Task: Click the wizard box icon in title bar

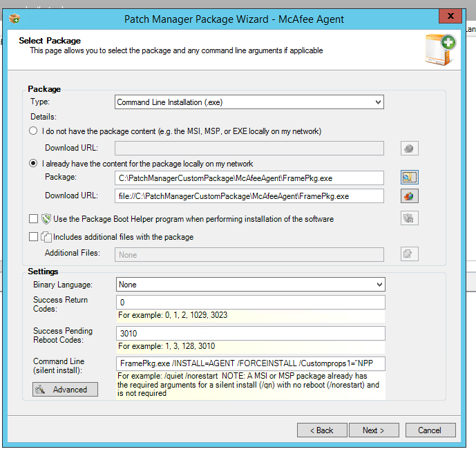Action: point(15,19)
